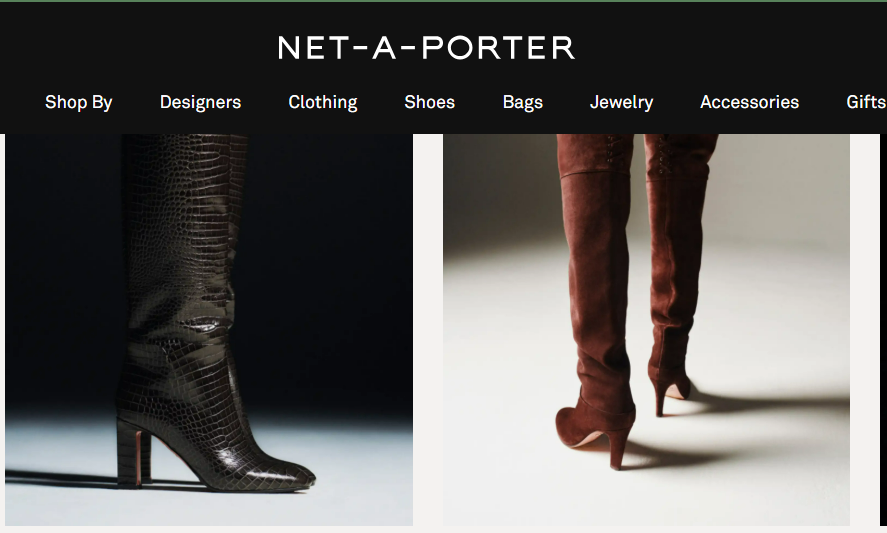Click the NET-A-PORTER logo
887x533 pixels.
coord(427,48)
